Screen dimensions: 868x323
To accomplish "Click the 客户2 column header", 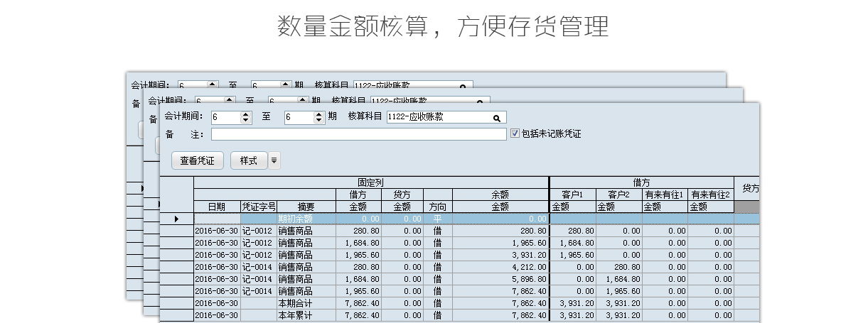I will point(619,195).
